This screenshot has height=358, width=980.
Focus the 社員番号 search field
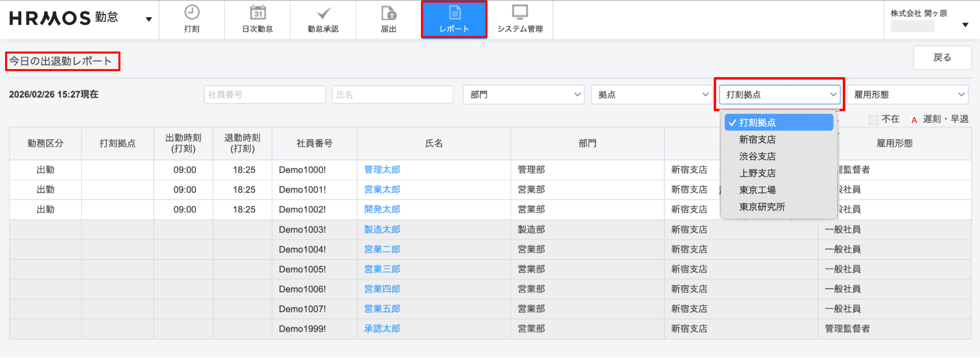click(264, 95)
